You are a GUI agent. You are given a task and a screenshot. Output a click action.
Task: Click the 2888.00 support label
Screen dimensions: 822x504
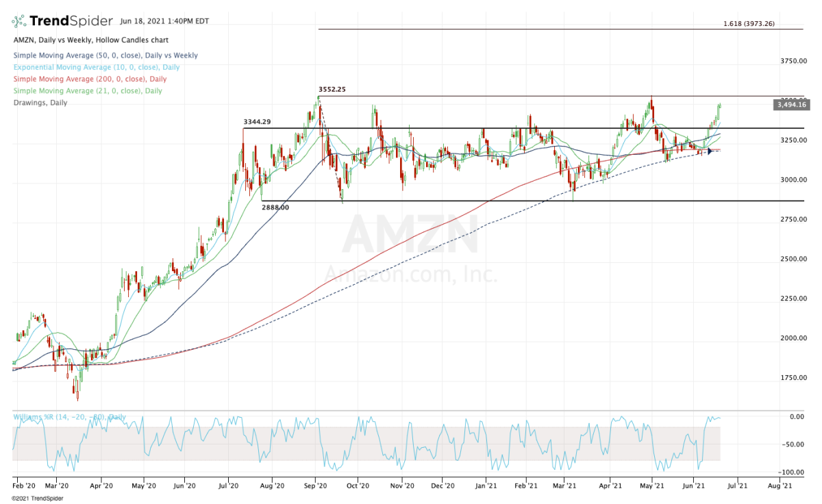point(275,207)
